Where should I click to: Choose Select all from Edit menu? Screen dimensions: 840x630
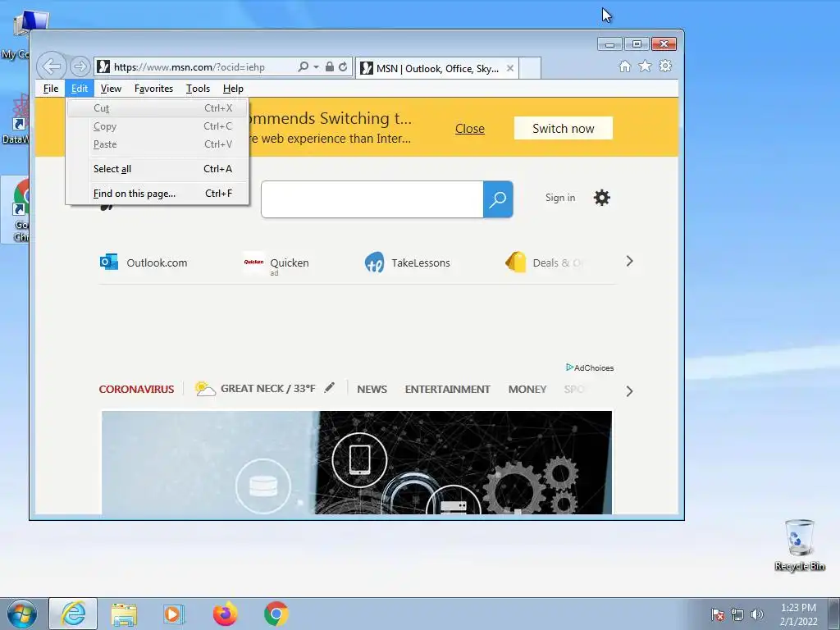tap(157, 169)
